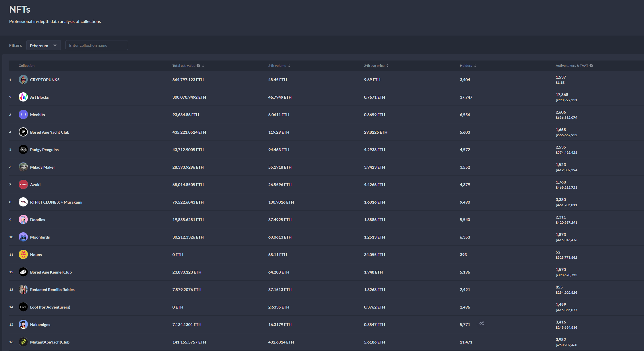The image size is (644, 351).
Task: Click the share icon in Nakamigos row
Action: tap(482, 323)
